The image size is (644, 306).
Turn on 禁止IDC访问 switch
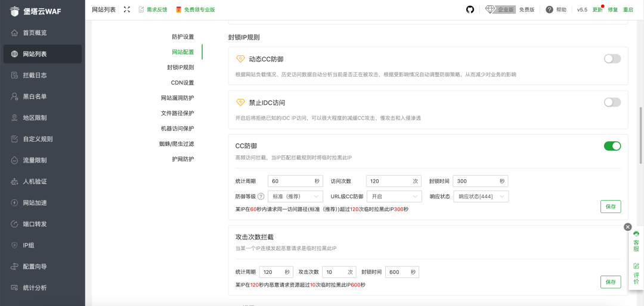coord(612,102)
